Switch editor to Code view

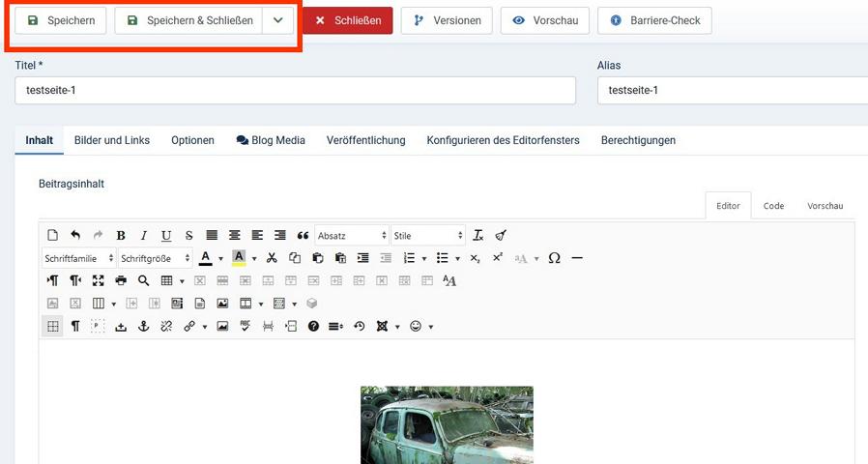773,206
